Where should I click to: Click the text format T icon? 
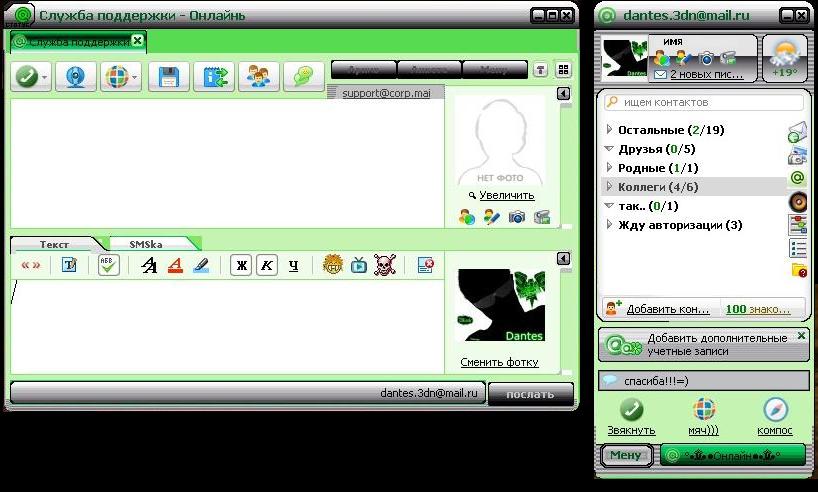pyautogui.click(x=69, y=265)
